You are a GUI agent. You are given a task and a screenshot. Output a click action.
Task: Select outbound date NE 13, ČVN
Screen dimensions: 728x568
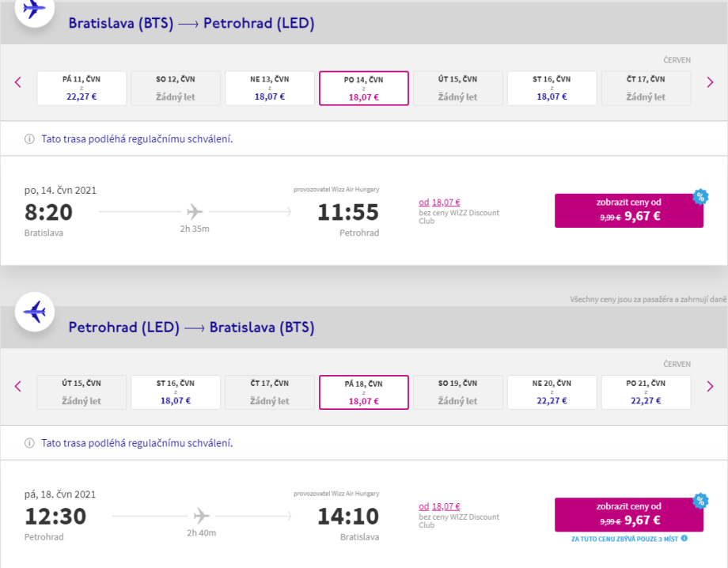[x=270, y=88]
